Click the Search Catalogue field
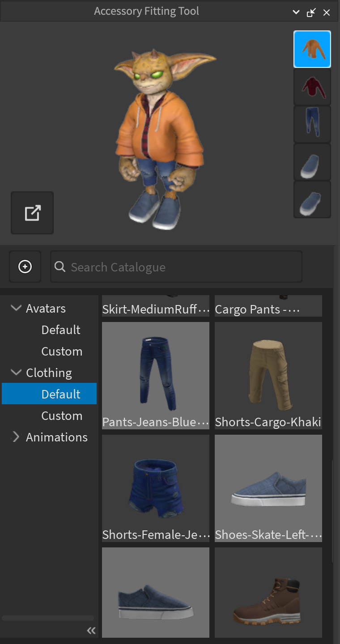The width and height of the screenshot is (340, 644). click(176, 267)
